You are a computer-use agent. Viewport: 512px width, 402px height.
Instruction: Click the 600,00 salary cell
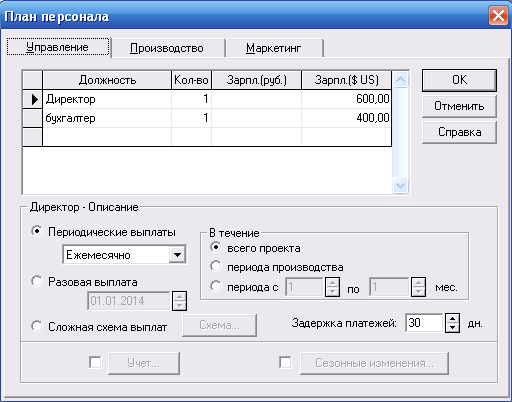pyautogui.click(x=346, y=99)
